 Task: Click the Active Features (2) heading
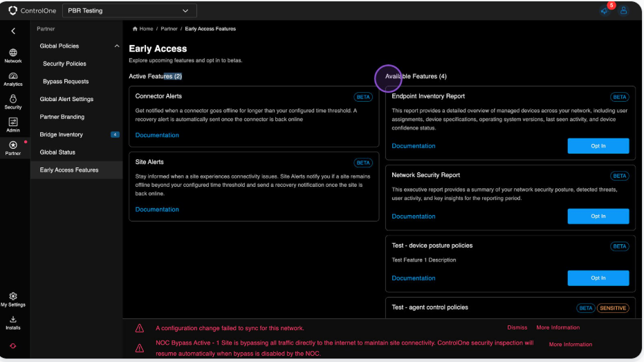(155, 76)
